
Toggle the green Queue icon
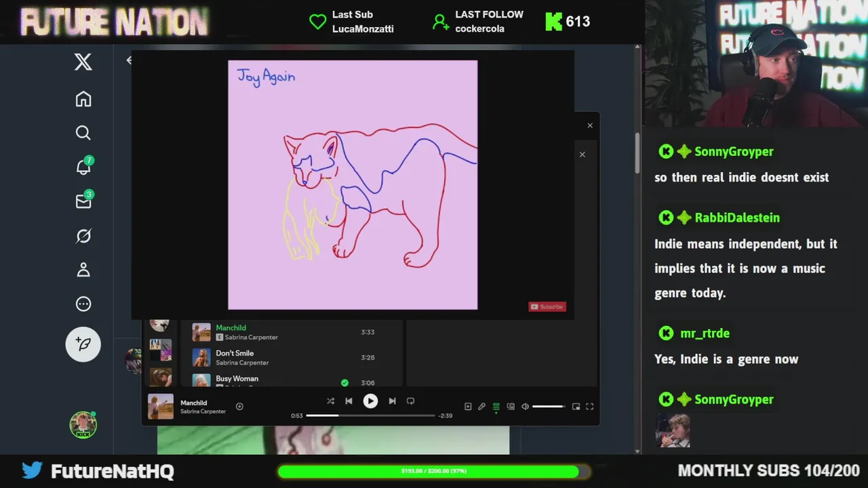pos(496,407)
